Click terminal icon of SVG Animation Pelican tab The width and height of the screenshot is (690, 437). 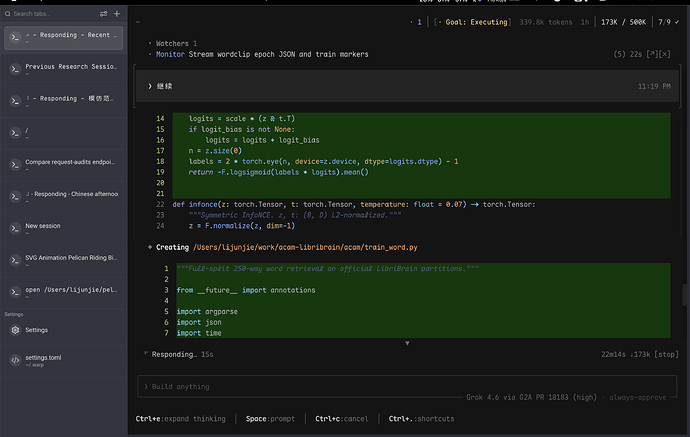[15, 260]
